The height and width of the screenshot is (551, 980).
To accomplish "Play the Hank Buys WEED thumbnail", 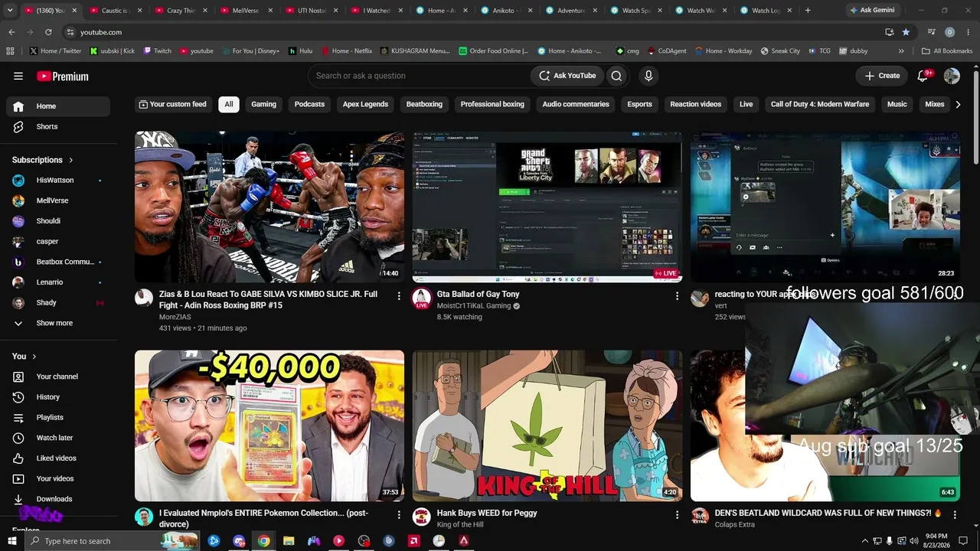I will 547,425.
